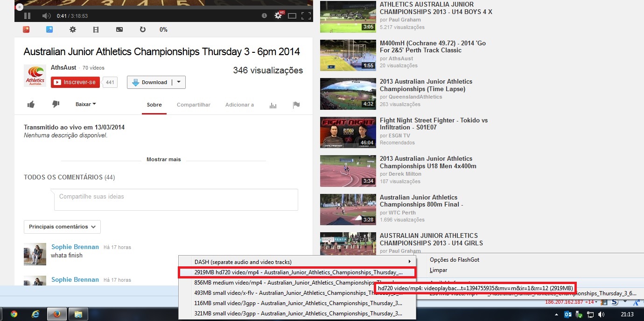Click the screen-resize icon below player
Viewport: 644px width, 321px height.
119,29
